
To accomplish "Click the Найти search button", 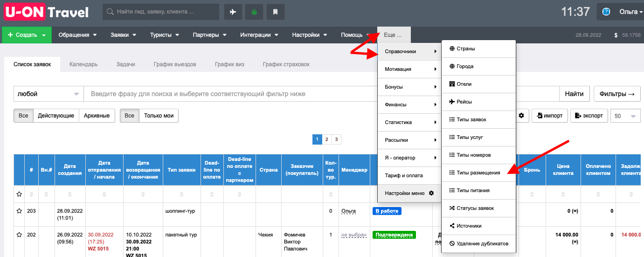I will (x=574, y=94).
